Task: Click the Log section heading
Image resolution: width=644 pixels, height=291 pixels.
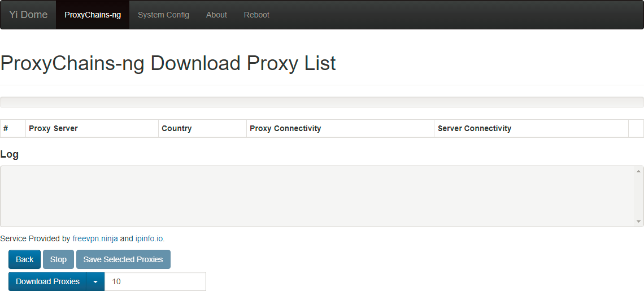Action: tap(10, 155)
